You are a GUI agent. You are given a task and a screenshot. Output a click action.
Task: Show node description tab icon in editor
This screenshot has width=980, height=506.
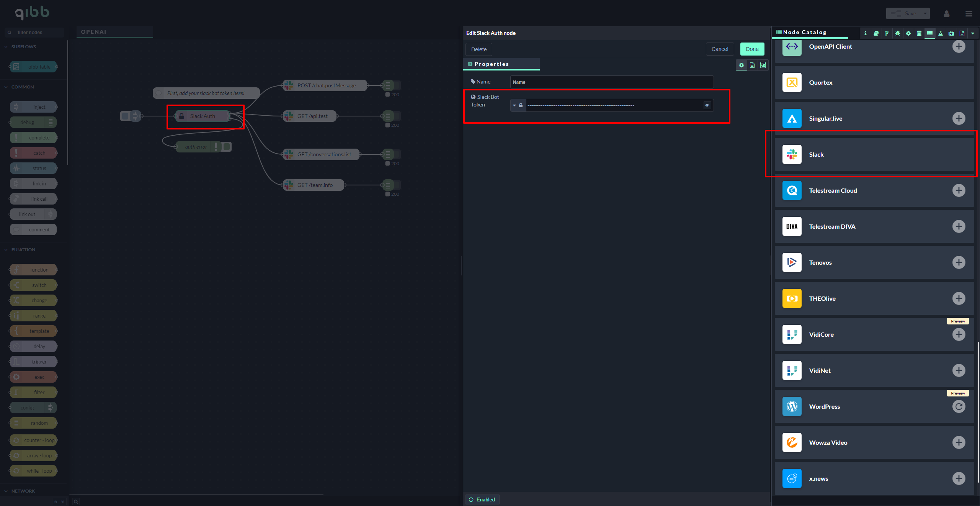[752, 65]
